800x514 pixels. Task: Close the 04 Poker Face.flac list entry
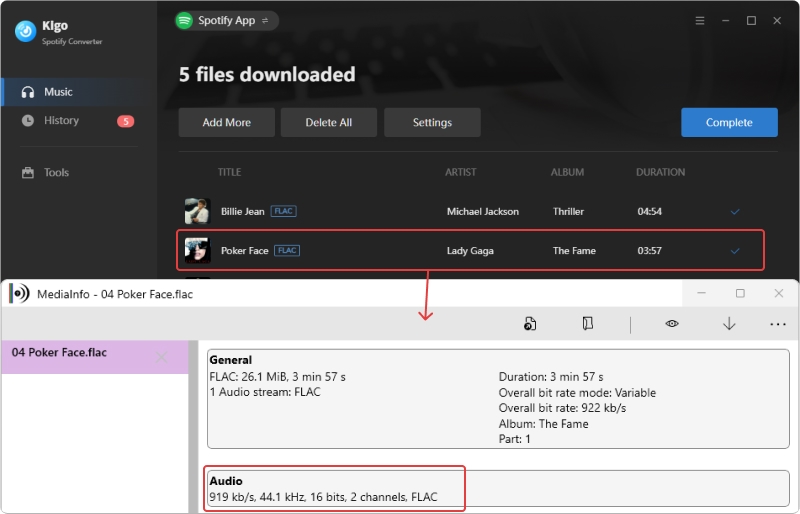tap(161, 357)
